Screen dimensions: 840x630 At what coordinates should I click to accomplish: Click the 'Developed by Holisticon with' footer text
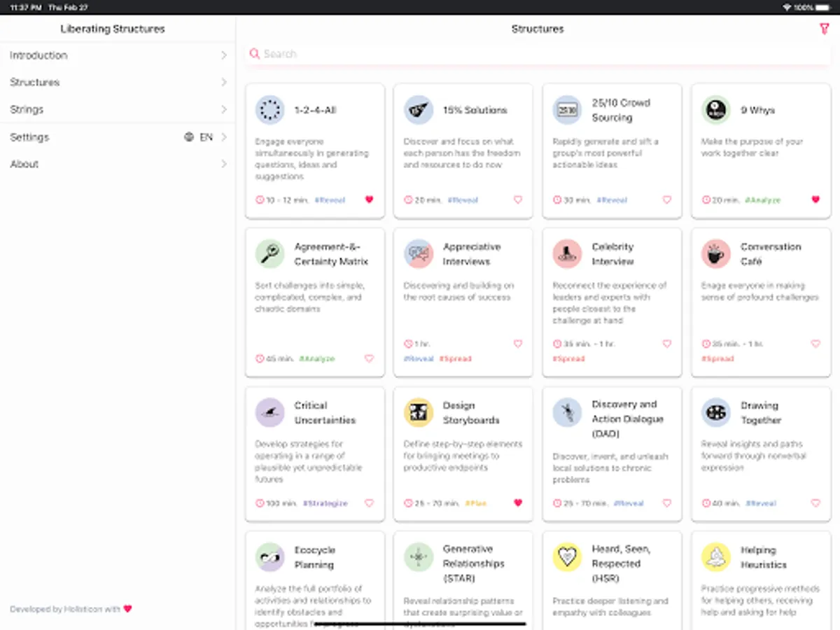coord(65,609)
